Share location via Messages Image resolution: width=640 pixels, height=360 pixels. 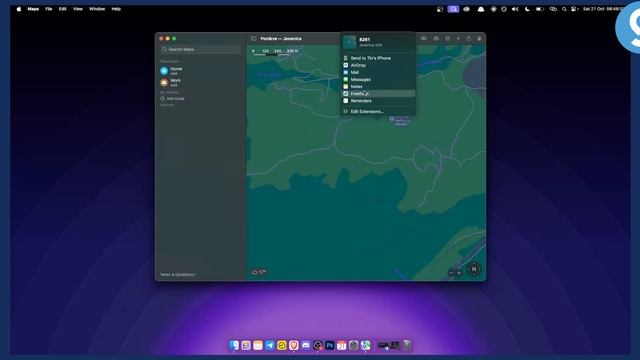coord(378,80)
